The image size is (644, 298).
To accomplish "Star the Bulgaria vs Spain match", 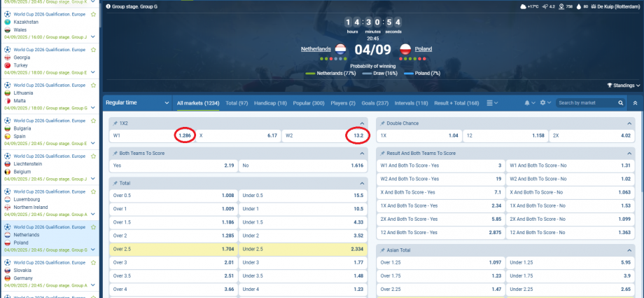I will coord(93,121).
